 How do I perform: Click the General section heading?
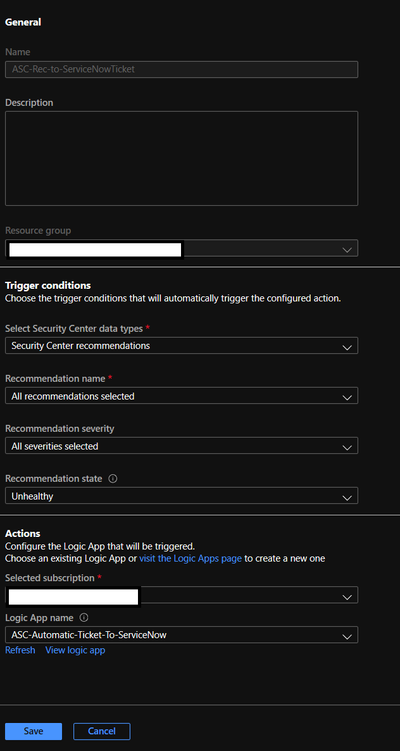(23, 22)
